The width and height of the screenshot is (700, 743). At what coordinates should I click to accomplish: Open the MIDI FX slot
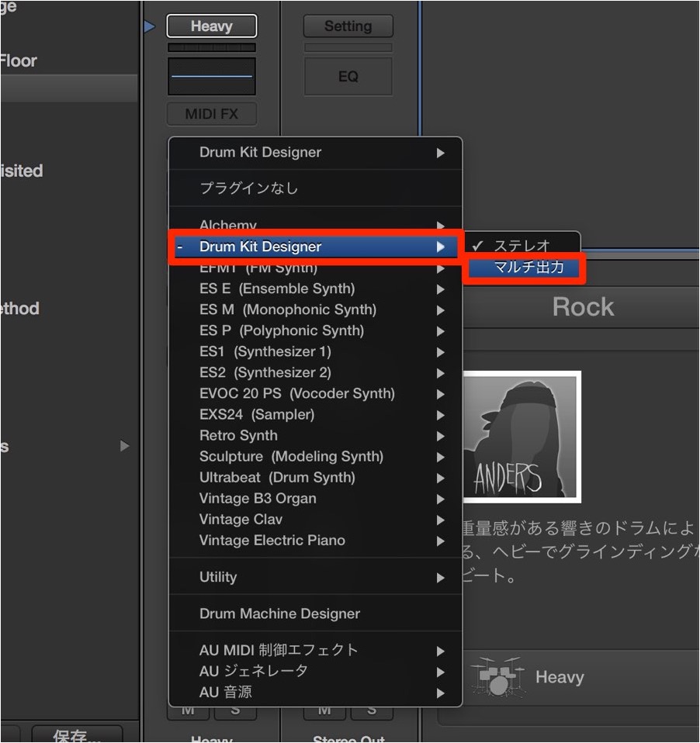coord(212,114)
